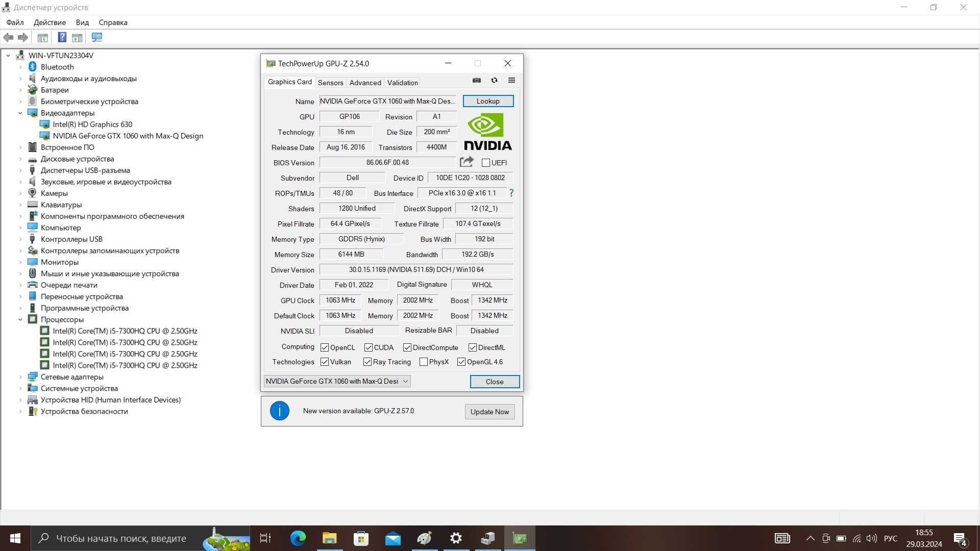Select Клавиатуры in the device tree

pos(61,205)
